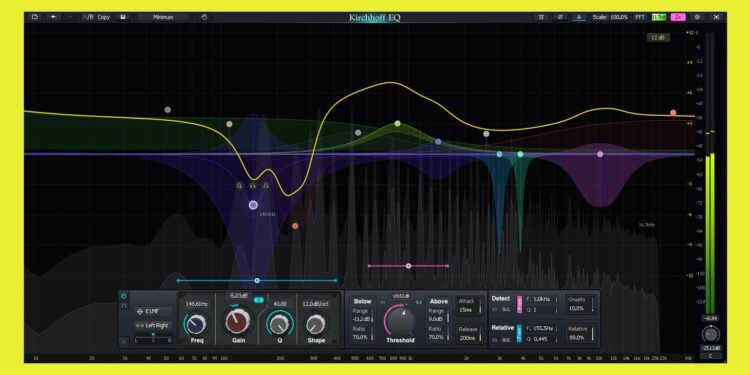Select the pale pink band node near 100 Hz
Screen dimensions: 750x375
point(229,124)
